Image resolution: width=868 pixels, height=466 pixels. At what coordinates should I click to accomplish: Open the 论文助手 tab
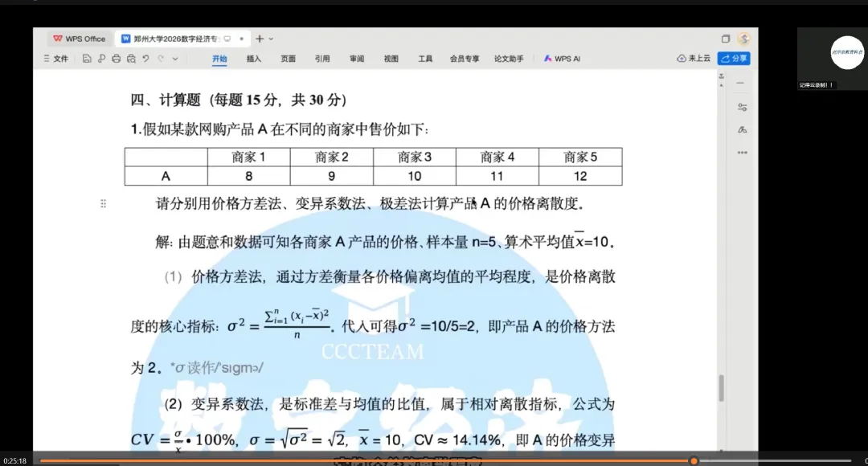[x=509, y=59]
